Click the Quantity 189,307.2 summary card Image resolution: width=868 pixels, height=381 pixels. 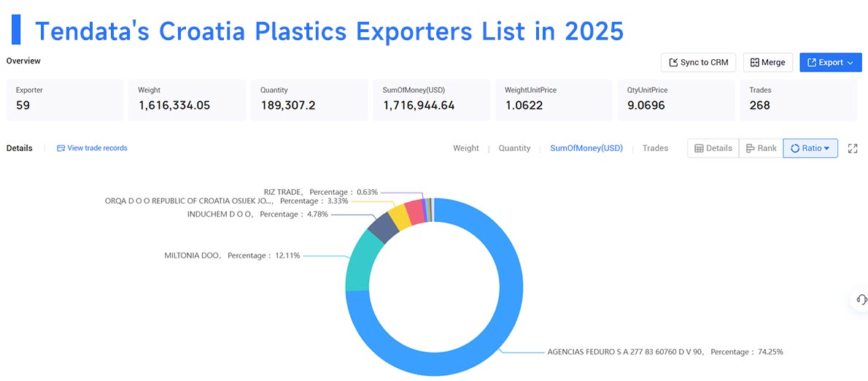[309, 100]
